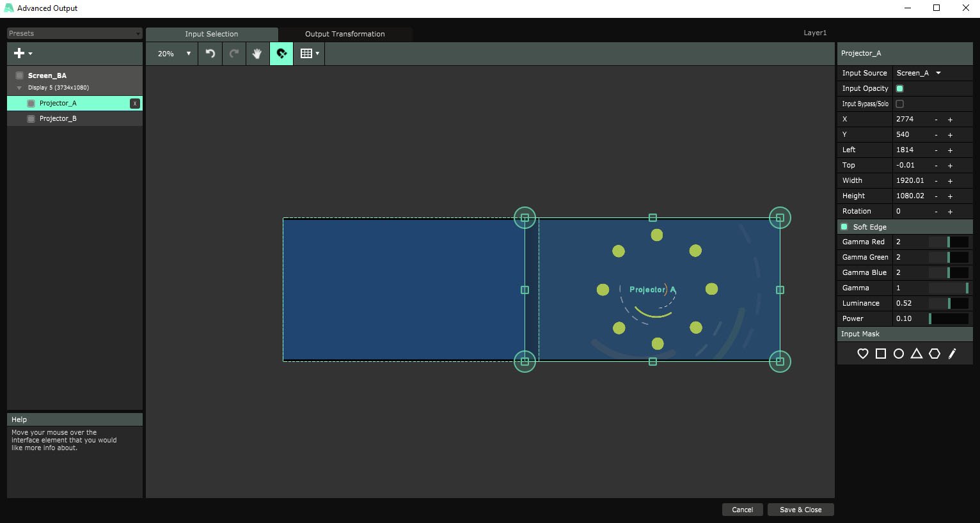Disable the Soft Edge toggle
This screenshot has width=980, height=523.
844,227
